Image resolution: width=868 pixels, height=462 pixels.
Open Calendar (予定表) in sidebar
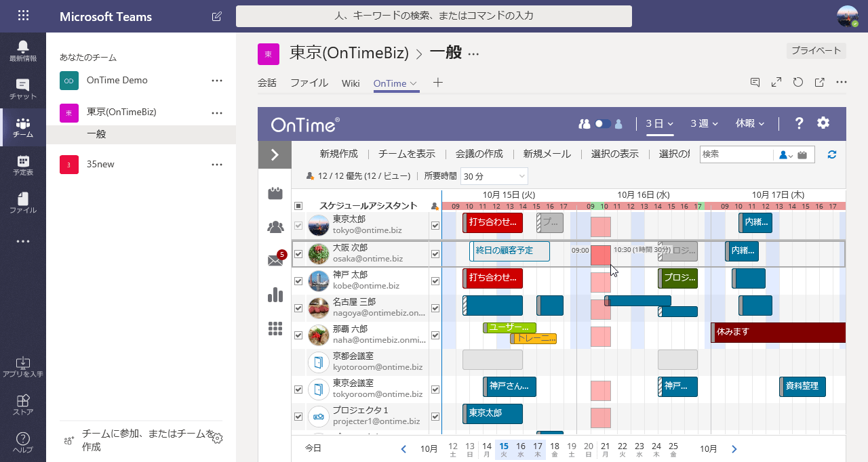[x=23, y=165]
